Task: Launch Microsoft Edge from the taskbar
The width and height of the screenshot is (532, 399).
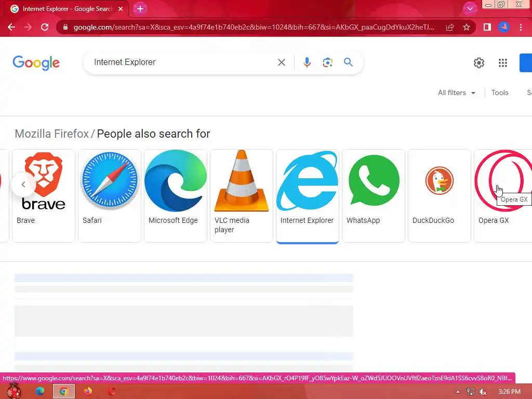Action: 39,391
